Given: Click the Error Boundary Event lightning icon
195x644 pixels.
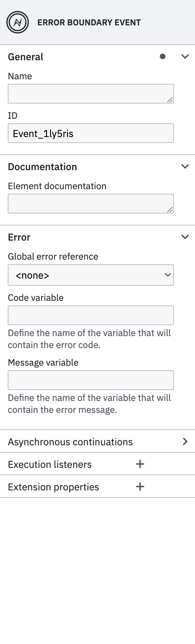Looking at the screenshot, I should point(18,23).
